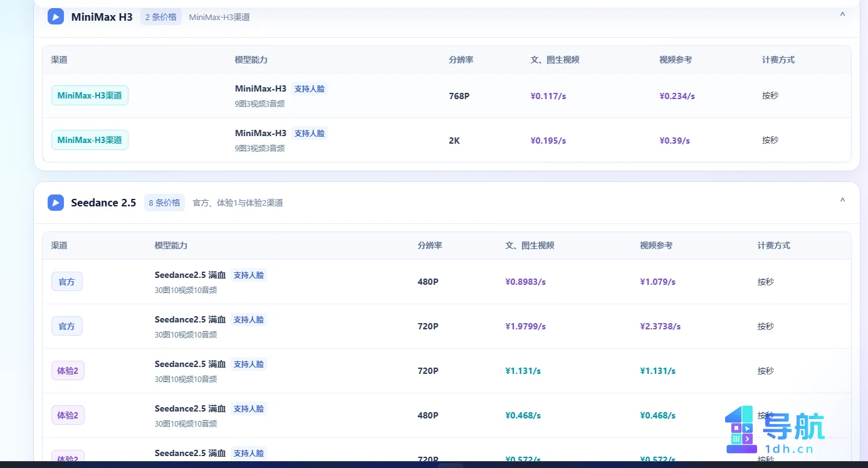This screenshot has height=468, width=868.
Task: Click 支持人脸 badge in the MiniMax 2K row
Action: point(310,134)
